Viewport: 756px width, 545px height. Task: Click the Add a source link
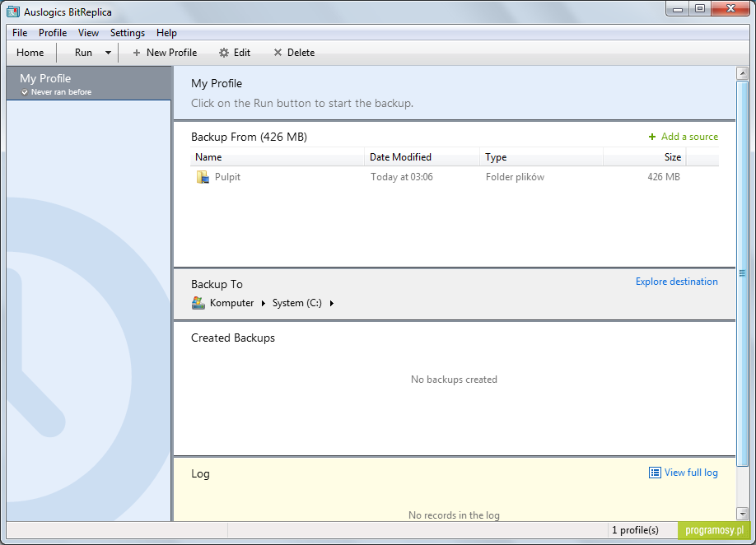click(689, 137)
